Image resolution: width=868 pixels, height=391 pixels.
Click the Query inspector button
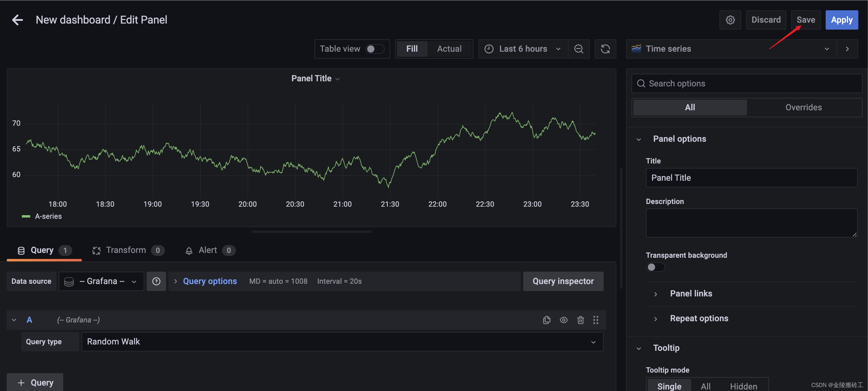[563, 281]
